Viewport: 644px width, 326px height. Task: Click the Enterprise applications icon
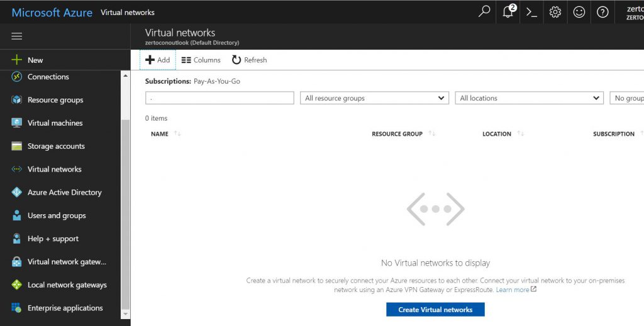16,308
